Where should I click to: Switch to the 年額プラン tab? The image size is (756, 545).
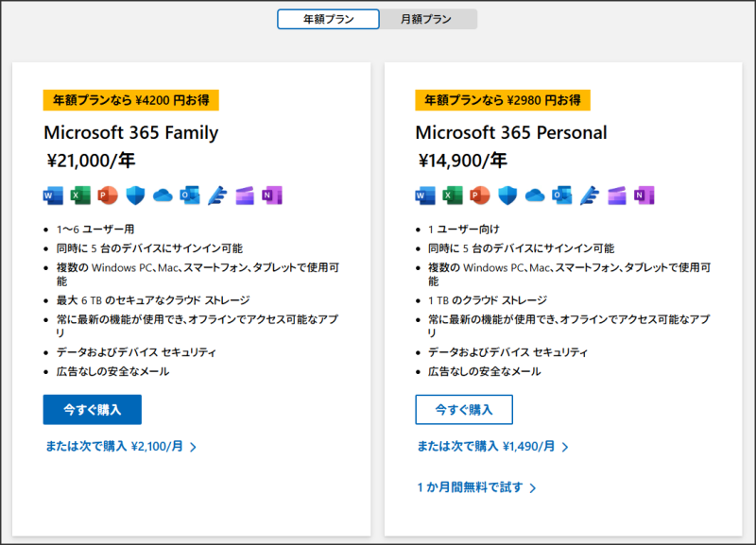328,19
